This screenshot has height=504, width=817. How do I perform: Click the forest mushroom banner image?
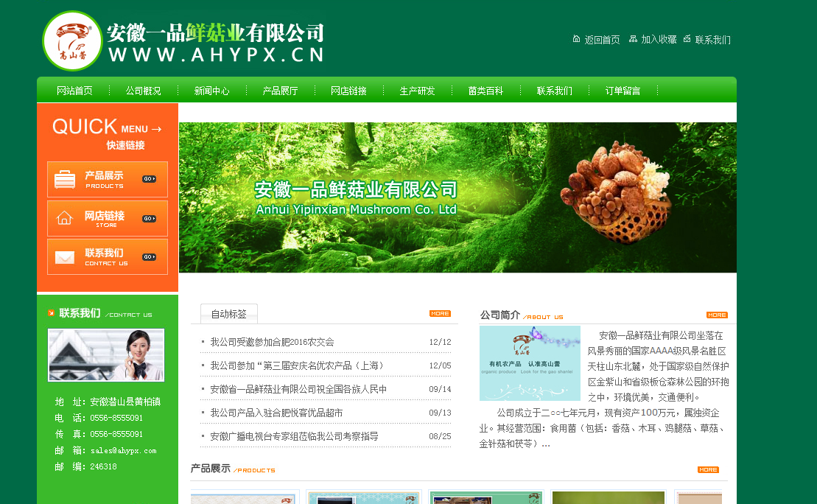tap(457, 197)
